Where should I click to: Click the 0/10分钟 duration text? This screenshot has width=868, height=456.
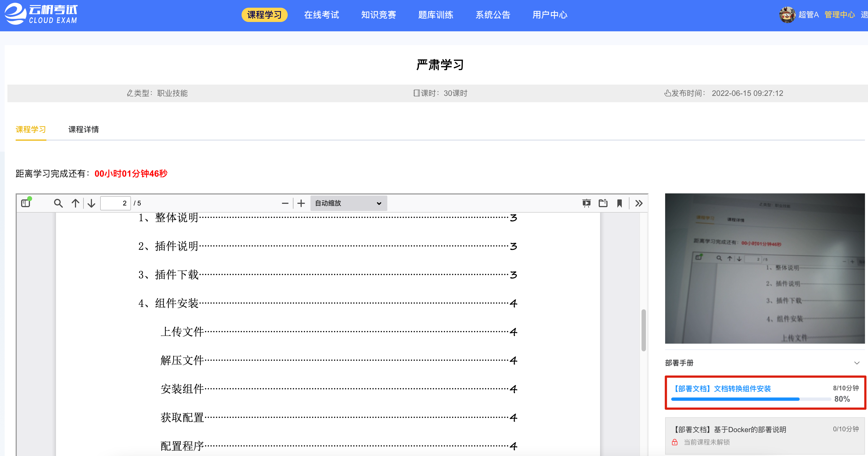pyautogui.click(x=846, y=429)
